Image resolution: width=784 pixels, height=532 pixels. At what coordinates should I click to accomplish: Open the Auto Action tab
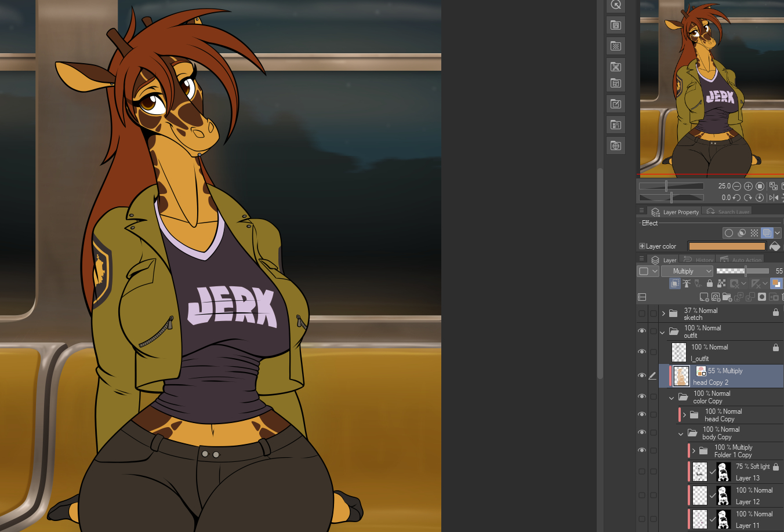[741, 260]
